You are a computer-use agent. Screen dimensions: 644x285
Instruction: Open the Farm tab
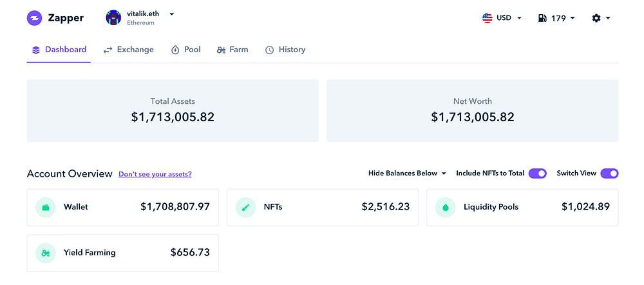(x=232, y=50)
